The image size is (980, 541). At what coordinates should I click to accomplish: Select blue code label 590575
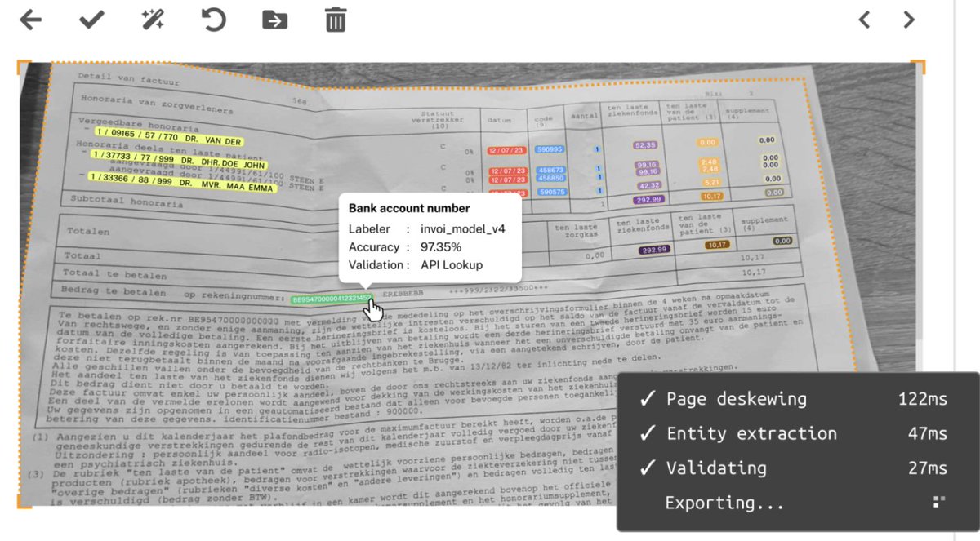552,192
